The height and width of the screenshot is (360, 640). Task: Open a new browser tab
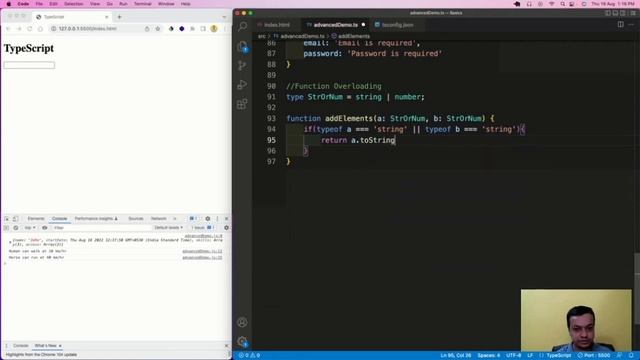(x=120, y=17)
